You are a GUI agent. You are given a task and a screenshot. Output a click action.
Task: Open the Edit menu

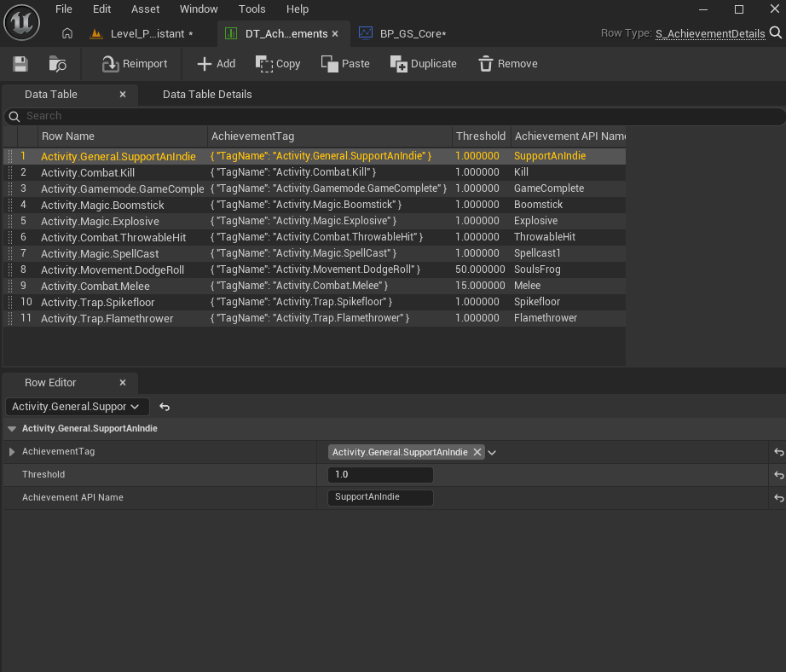point(101,9)
